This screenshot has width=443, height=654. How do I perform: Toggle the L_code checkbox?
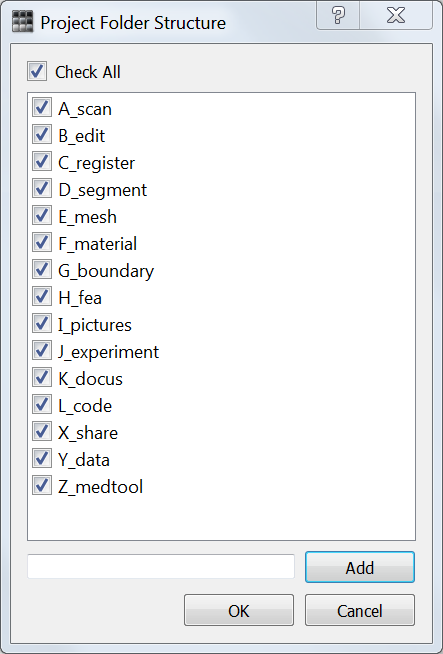pos(42,405)
